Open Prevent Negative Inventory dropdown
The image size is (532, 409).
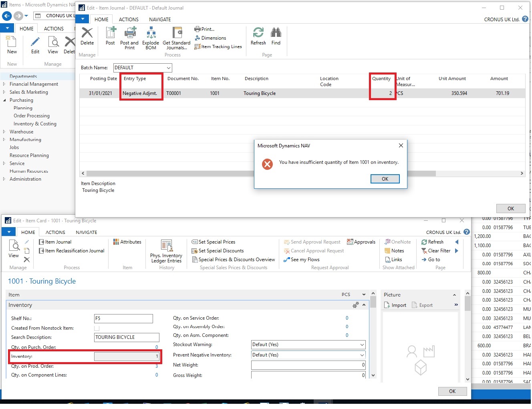coord(362,355)
